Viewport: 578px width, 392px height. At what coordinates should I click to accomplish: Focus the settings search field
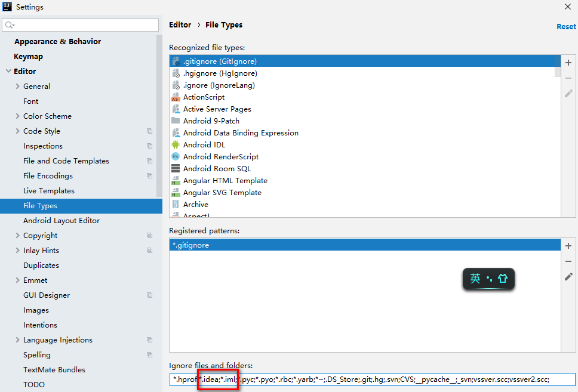(81, 25)
